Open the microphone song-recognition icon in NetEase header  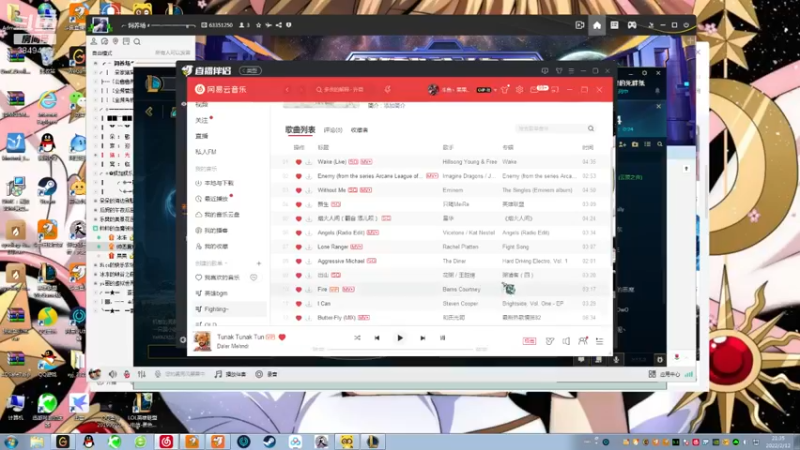(x=388, y=90)
